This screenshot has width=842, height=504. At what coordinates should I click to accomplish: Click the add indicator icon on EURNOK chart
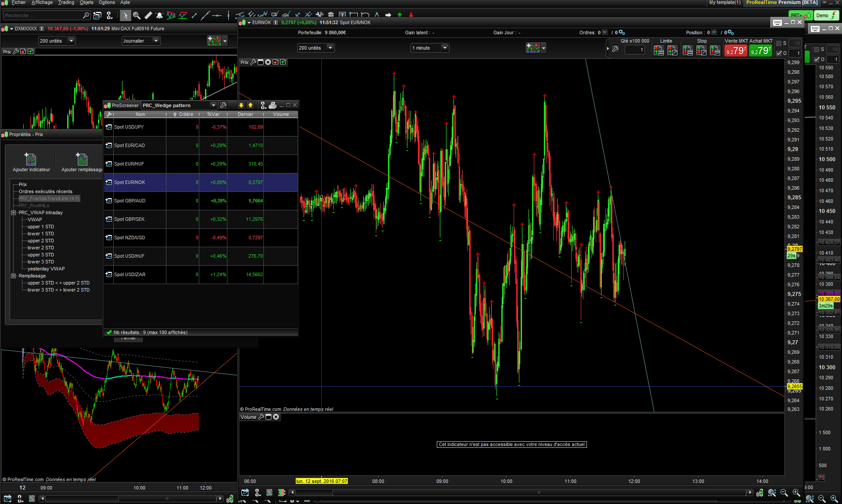(x=533, y=48)
